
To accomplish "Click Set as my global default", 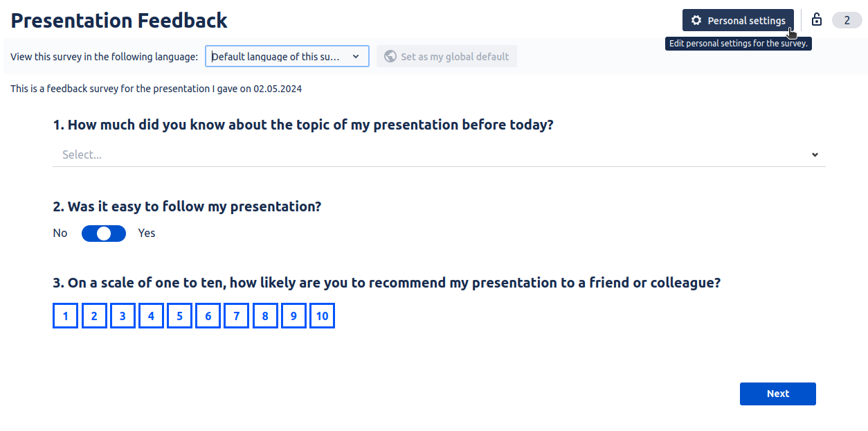I will [x=446, y=57].
